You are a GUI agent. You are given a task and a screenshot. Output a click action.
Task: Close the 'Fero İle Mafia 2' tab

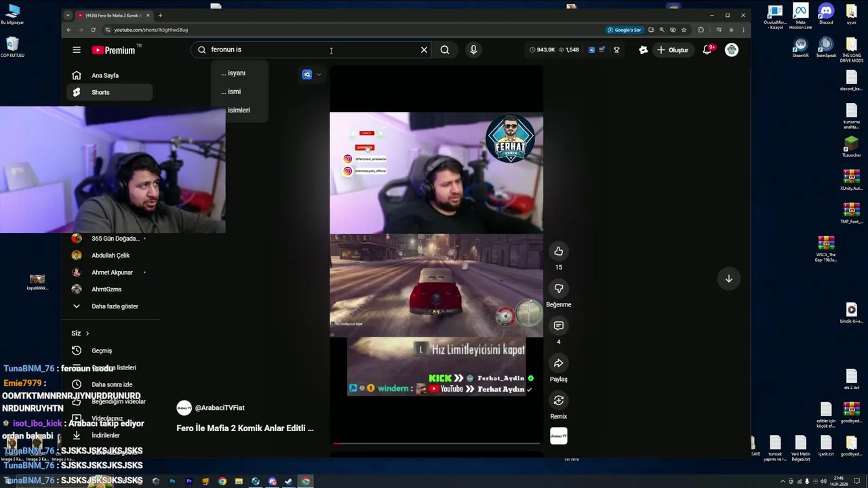pyautogui.click(x=148, y=15)
